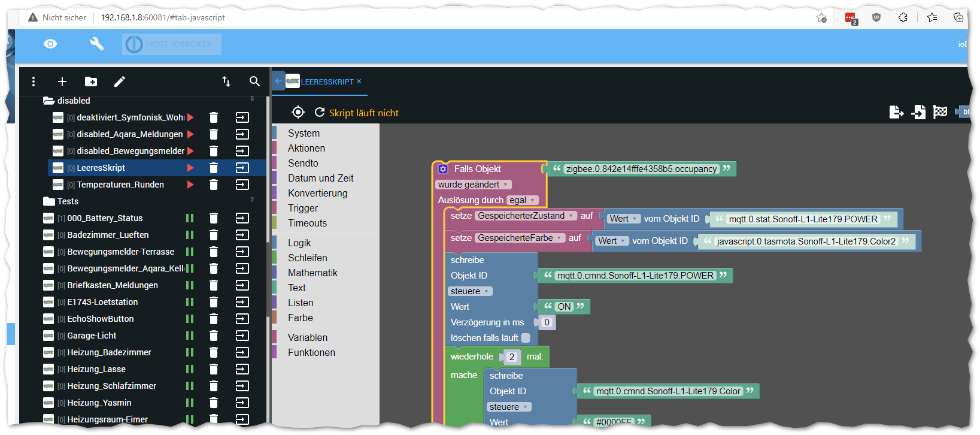980x435 pixels.
Task: Collapse the disabled folder
Action: click(x=49, y=101)
